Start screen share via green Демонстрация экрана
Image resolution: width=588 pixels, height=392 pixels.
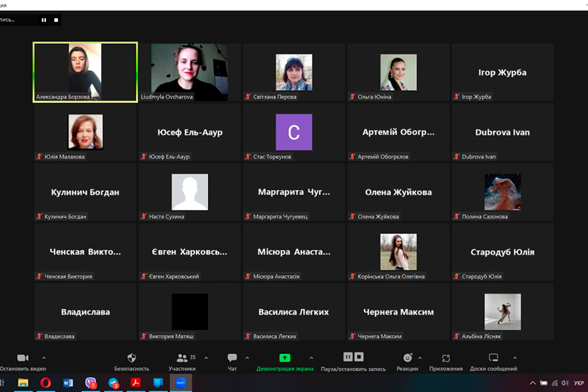(x=285, y=358)
